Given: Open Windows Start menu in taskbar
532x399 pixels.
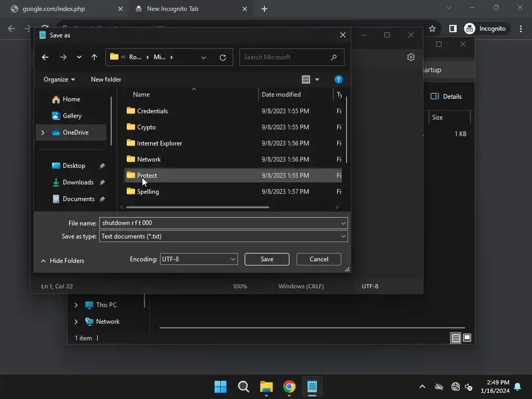Looking at the screenshot, I should [x=220, y=387].
